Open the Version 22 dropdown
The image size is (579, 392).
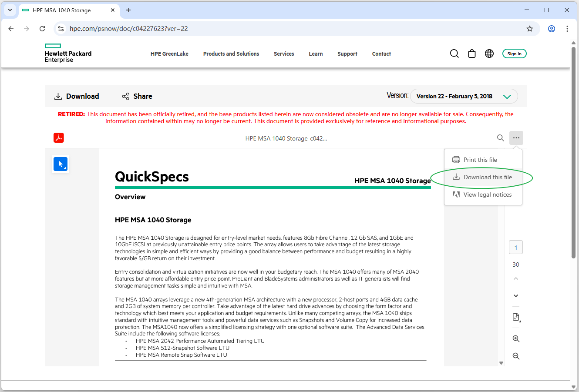pos(464,96)
